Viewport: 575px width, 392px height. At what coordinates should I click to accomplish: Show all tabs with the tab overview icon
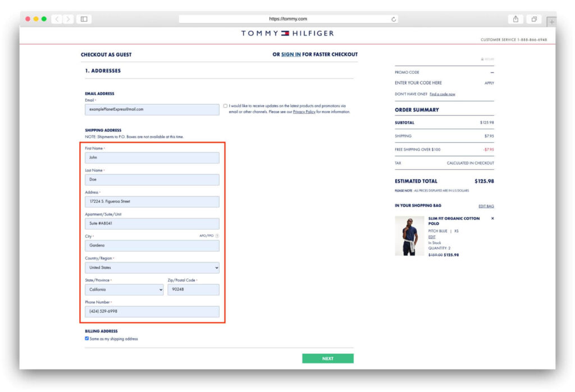534,19
